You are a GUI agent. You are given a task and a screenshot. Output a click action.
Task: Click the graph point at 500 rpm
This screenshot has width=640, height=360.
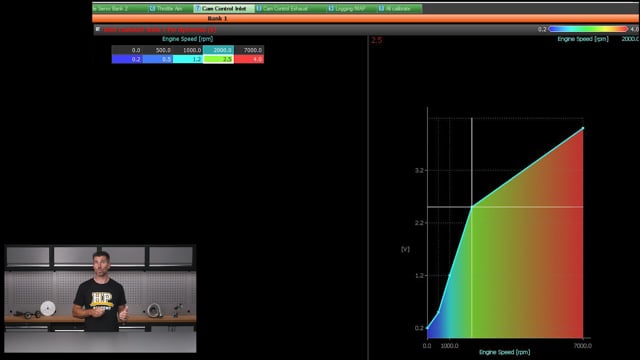(x=438, y=312)
